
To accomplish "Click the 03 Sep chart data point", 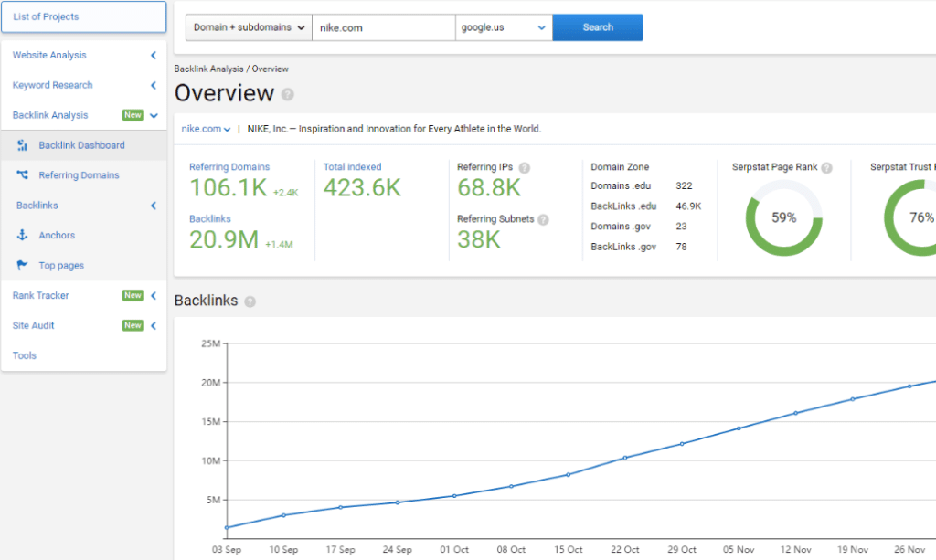I will tap(227, 527).
